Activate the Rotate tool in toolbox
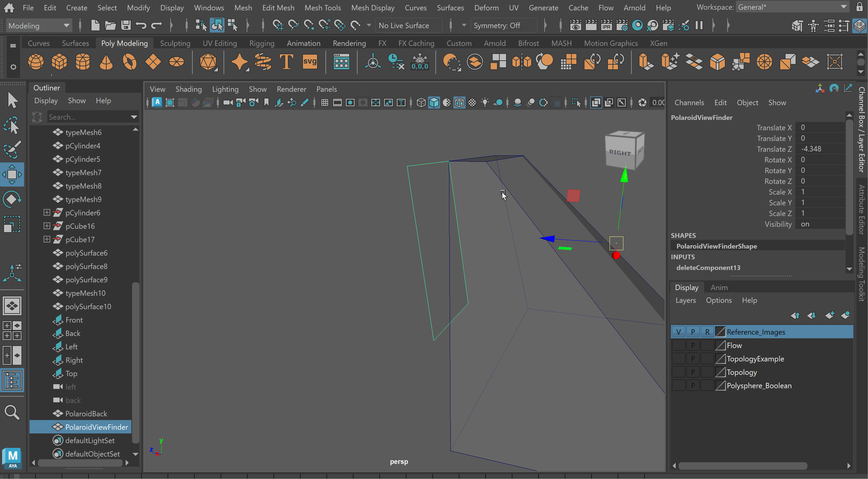This screenshot has width=868, height=479. pos(12,199)
